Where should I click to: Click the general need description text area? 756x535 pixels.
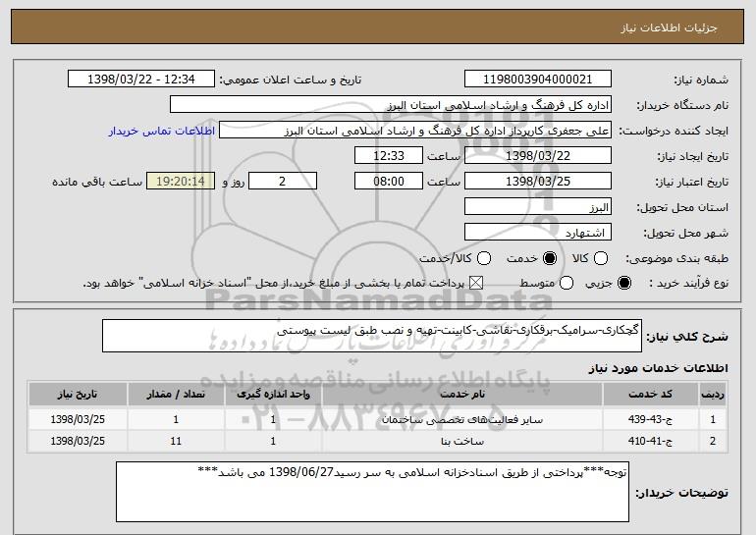[x=372, y=336]
